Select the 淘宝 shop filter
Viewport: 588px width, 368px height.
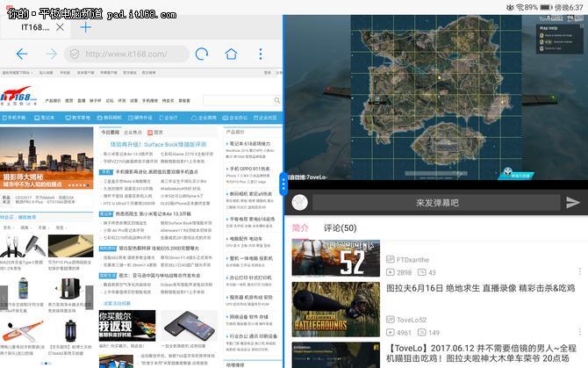pyautogui.click(x=60, y=227)
